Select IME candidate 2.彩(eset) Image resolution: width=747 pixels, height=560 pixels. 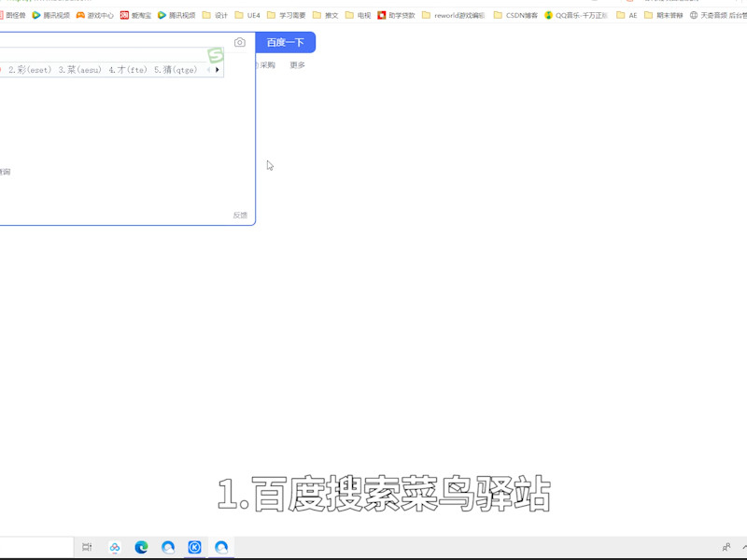click(30, 70)
